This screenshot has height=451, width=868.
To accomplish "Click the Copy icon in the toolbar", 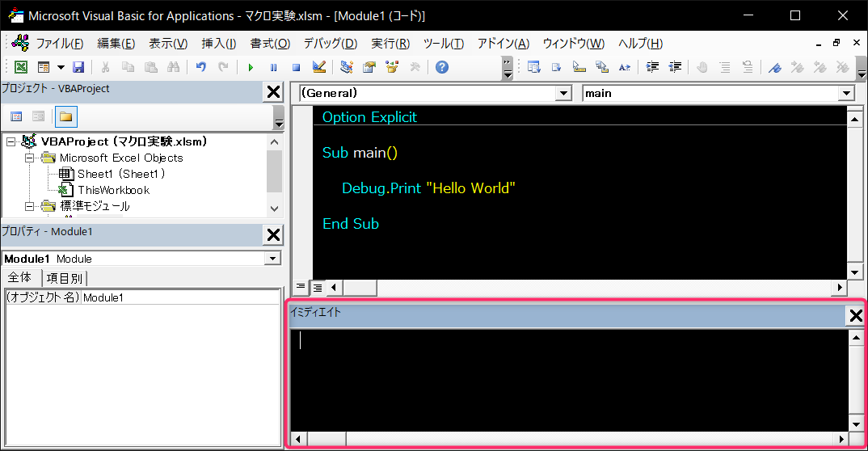I will pyautogui.click(x=128, y=68).
